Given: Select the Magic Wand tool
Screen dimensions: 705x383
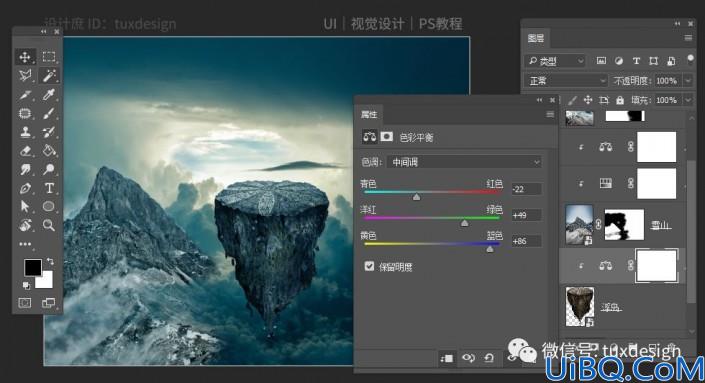Looking at the screenshot, I should pos(49,75).
